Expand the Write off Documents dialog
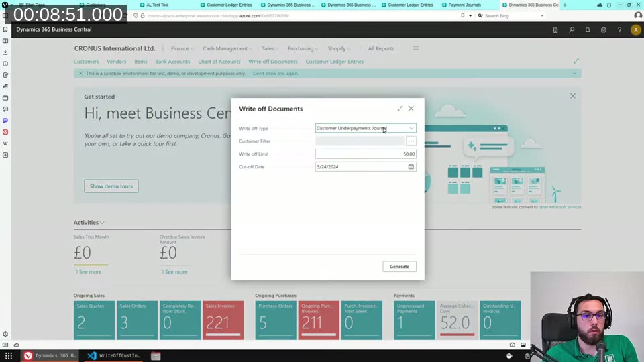This screenshot has width=644, height=362. click(400, 109)
